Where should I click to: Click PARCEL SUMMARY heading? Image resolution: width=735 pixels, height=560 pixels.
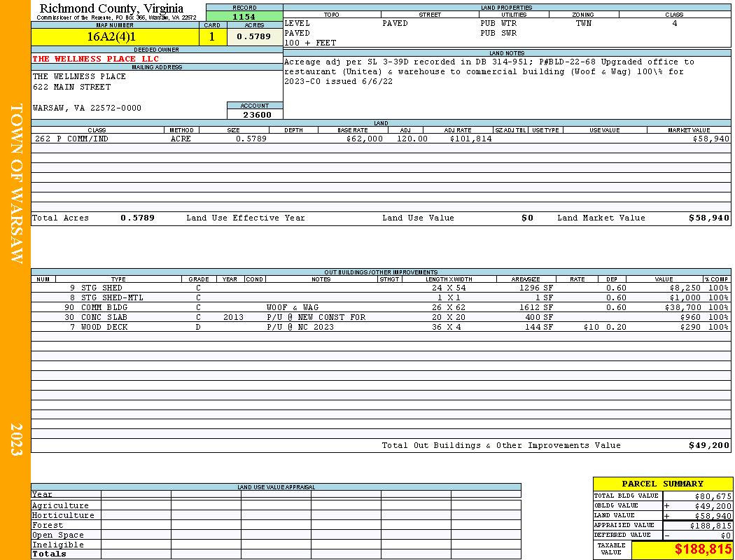(x=662, y=484)
